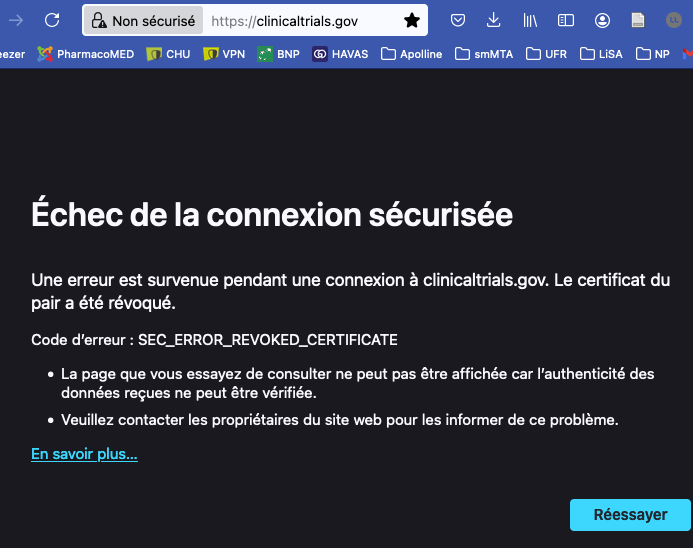Open the VPN bookmark

(224, 54)
